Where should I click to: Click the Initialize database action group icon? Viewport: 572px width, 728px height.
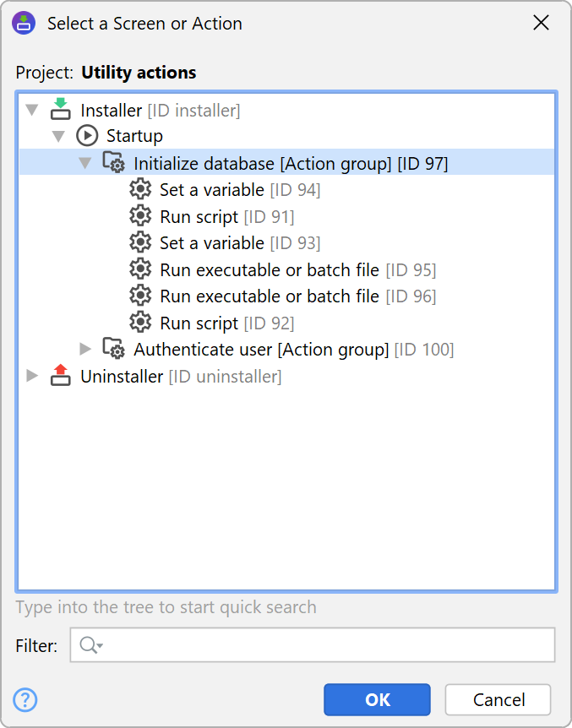[x=113, y=162]
